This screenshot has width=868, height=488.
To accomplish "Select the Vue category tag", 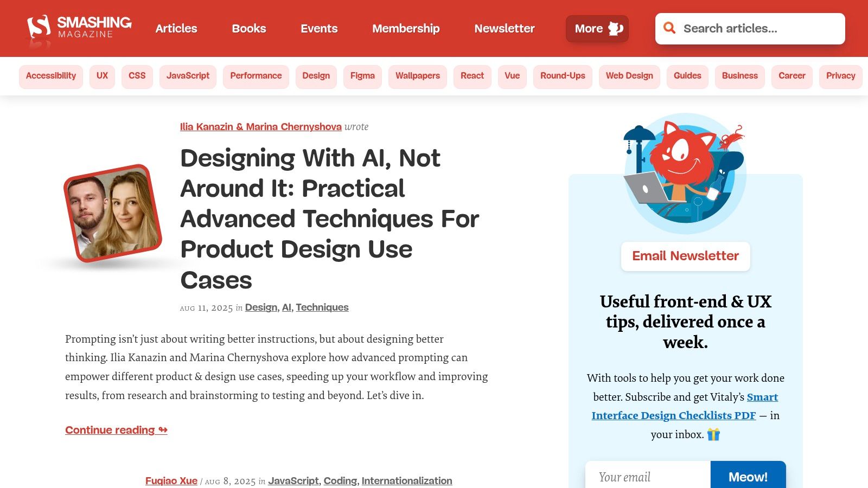I will click(512, 76).
